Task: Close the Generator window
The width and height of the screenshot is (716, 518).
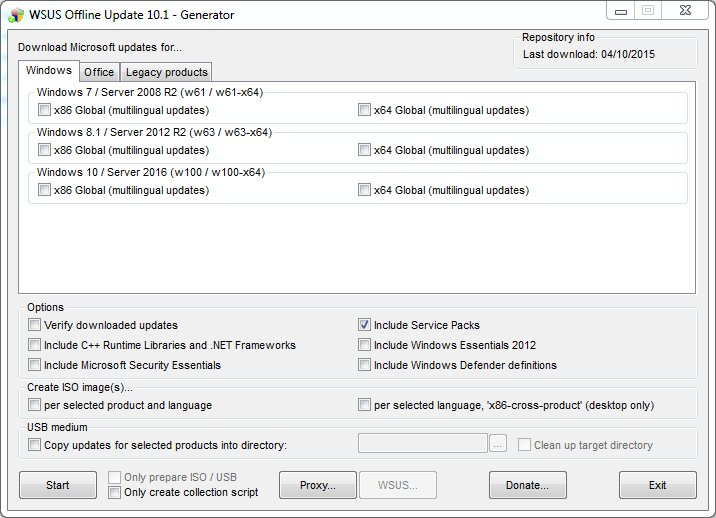Action: point(684,10)
